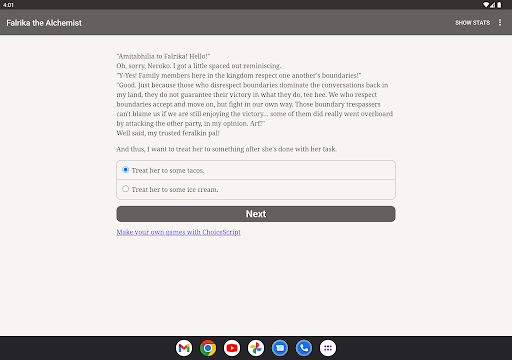512x360 pixels.
Task: Open 'Make your own games with ChoiceScript' link
Action: tap(178, 232)
